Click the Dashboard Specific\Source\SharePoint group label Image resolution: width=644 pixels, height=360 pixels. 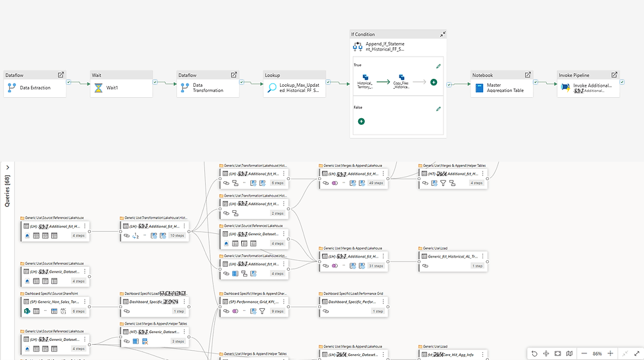51,294
